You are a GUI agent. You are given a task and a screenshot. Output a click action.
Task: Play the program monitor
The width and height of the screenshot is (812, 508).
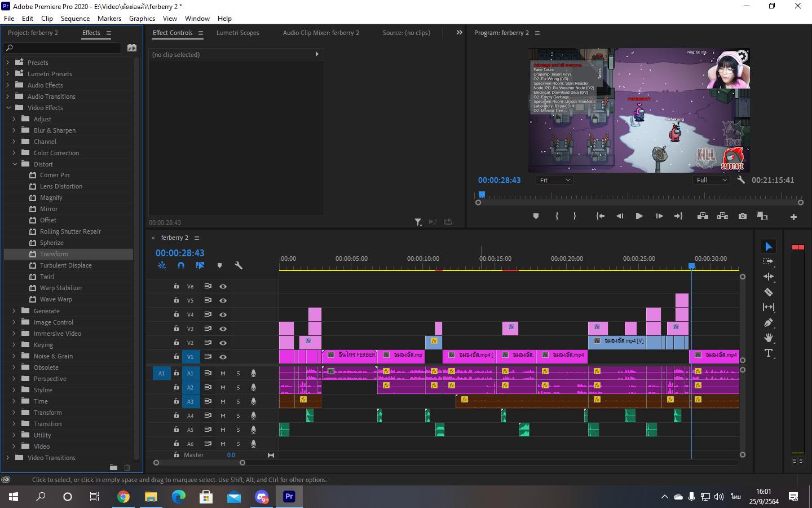coord(639,216)
